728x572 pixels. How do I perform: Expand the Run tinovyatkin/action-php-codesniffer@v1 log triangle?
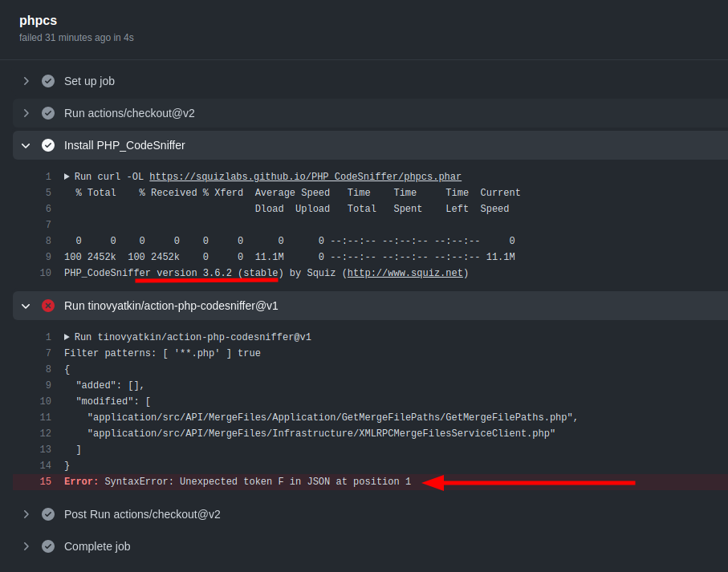click(x=67, y=337)
